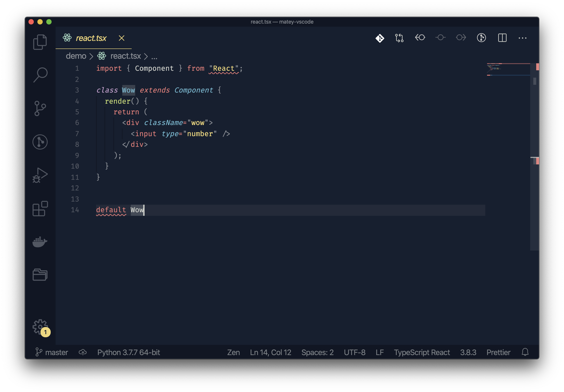564x392 pixels.
Task: Expand the breadcrumb ellipsis symbol list
Action: (x=154, y=57)
